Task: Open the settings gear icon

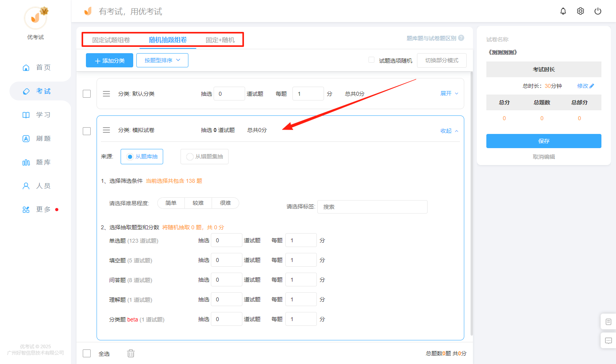Action: 581,11
